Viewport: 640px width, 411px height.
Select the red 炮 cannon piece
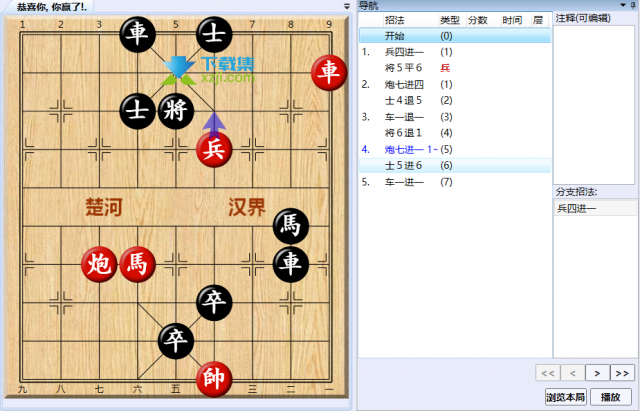pyautogui.click(x=99, y=264)
